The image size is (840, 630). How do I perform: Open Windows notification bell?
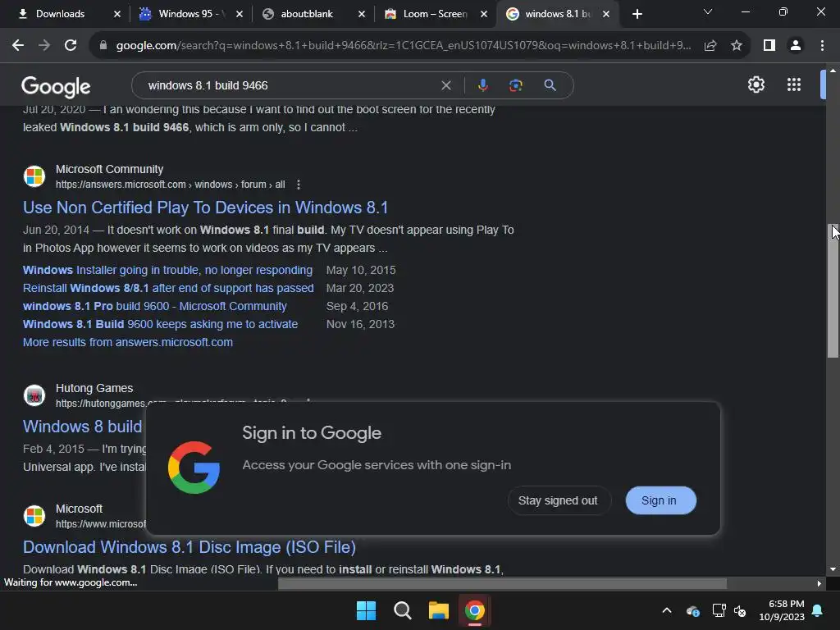pyautogui.click(x=818, y=610)
